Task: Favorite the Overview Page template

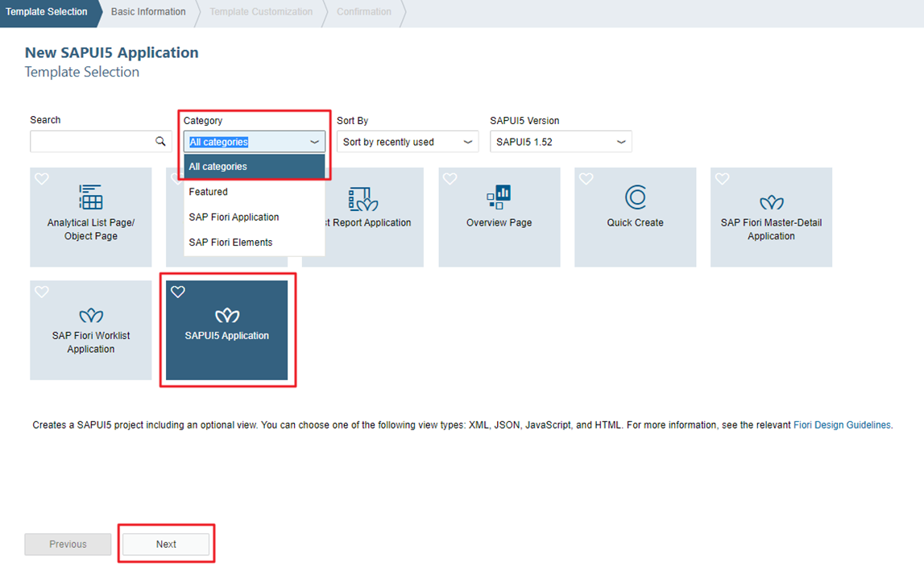Action: point(450,179)
